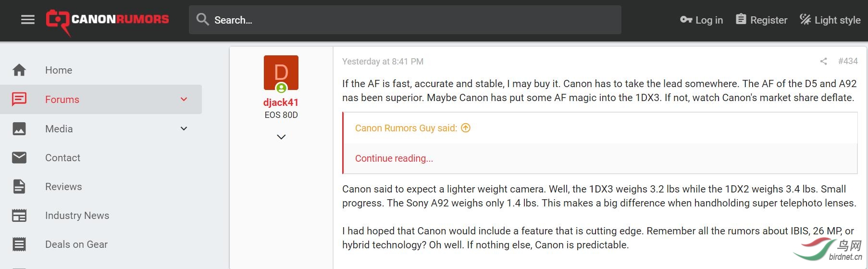Click the share icon on post #434

(x=823, y=62)
